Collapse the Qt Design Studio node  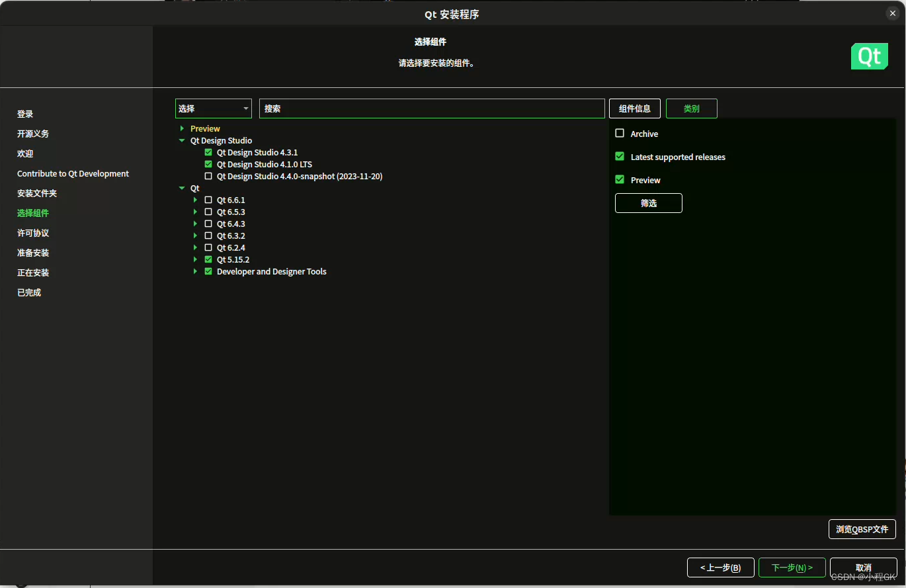[x=182, y=140]
